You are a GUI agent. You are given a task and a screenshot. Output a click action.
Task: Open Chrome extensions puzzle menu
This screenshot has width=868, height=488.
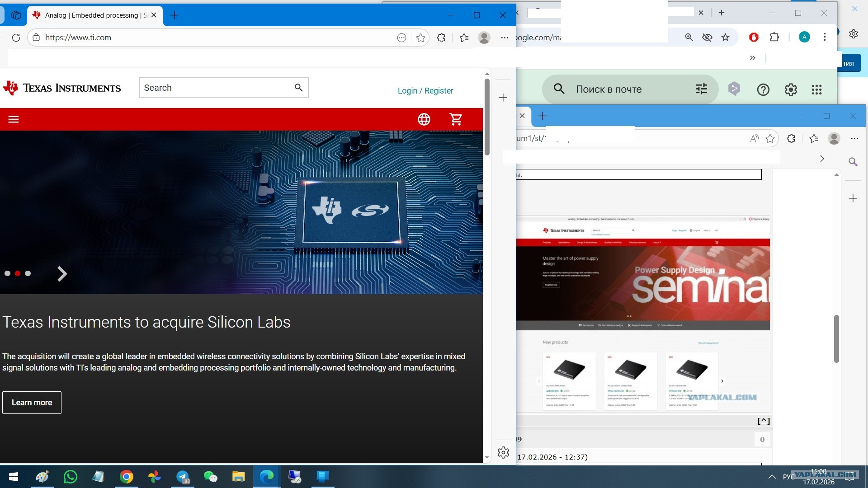click(x=774, y=38)
